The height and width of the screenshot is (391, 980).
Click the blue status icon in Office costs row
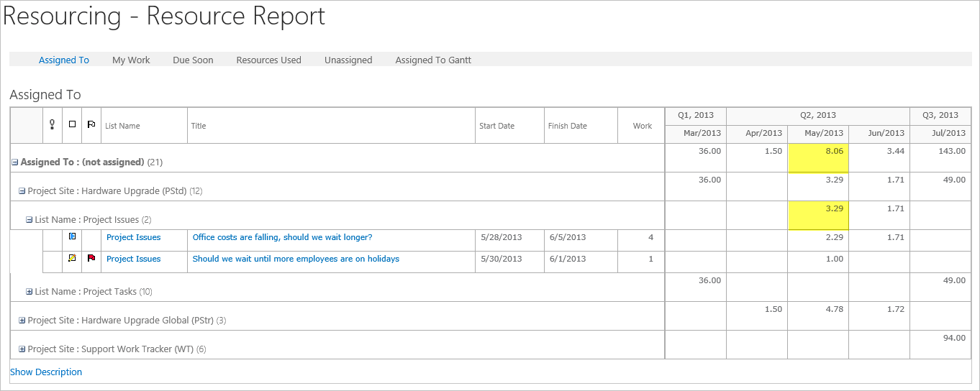[x=72, y=236]
